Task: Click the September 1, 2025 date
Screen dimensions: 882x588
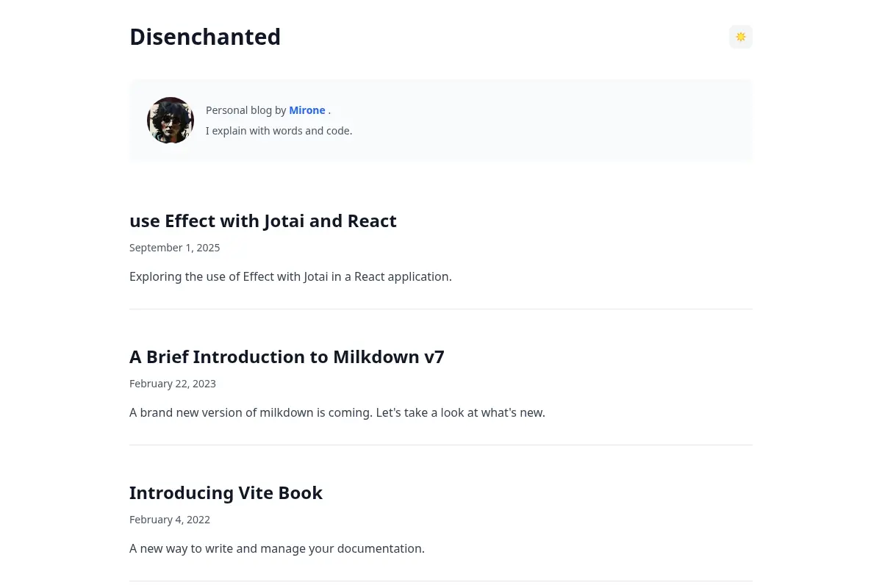Action: click(174, 248)
